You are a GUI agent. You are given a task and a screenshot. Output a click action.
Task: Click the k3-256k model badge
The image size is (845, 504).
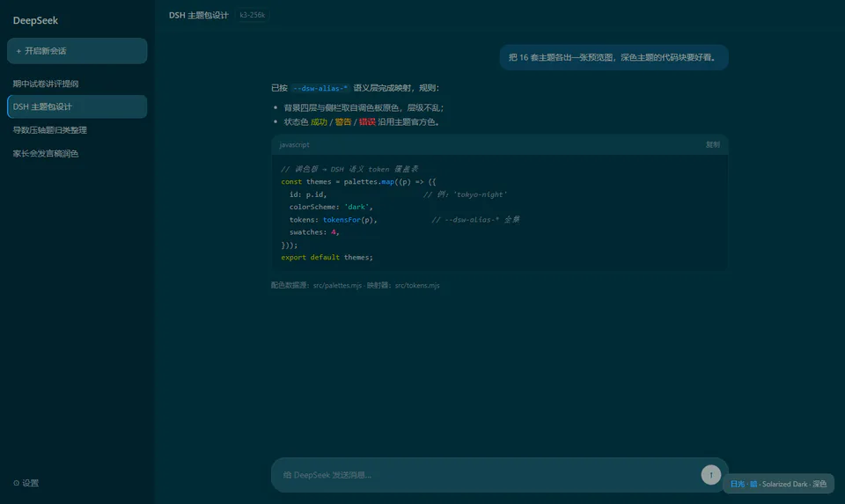pos(253,15)
